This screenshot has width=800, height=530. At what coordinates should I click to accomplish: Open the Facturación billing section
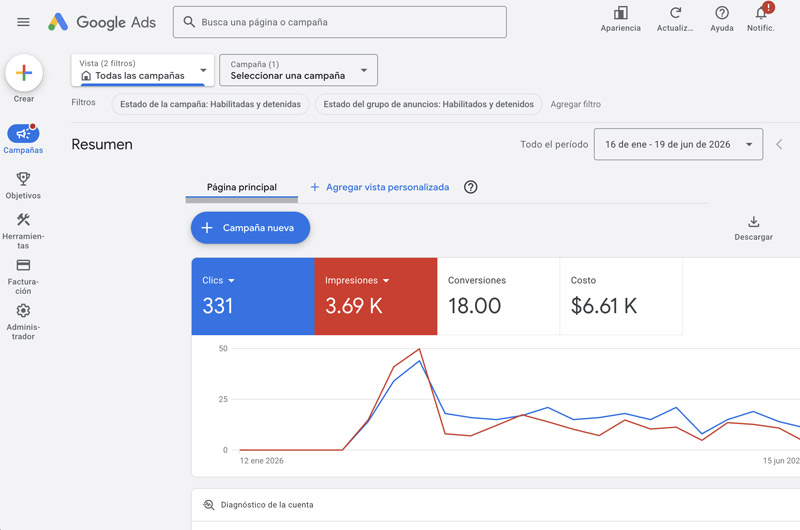point(23,276)
